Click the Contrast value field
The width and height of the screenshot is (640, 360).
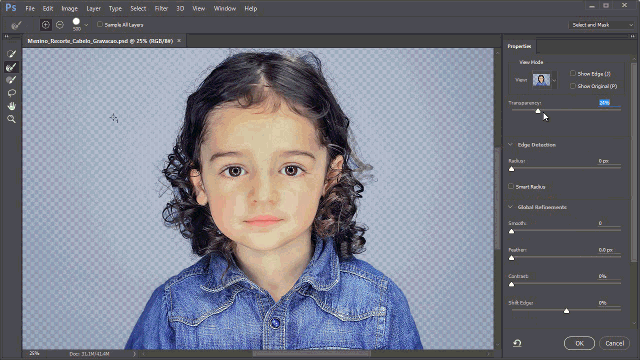[609, 276]
